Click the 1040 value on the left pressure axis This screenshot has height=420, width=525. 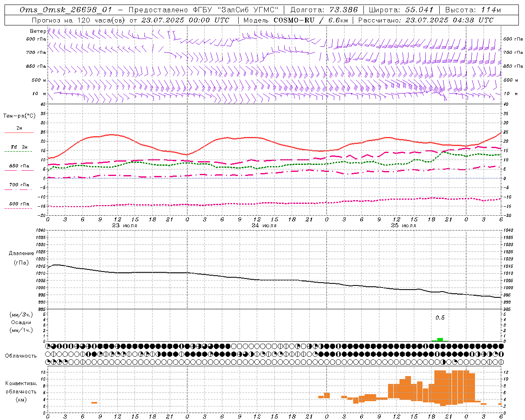click(40, 231)
